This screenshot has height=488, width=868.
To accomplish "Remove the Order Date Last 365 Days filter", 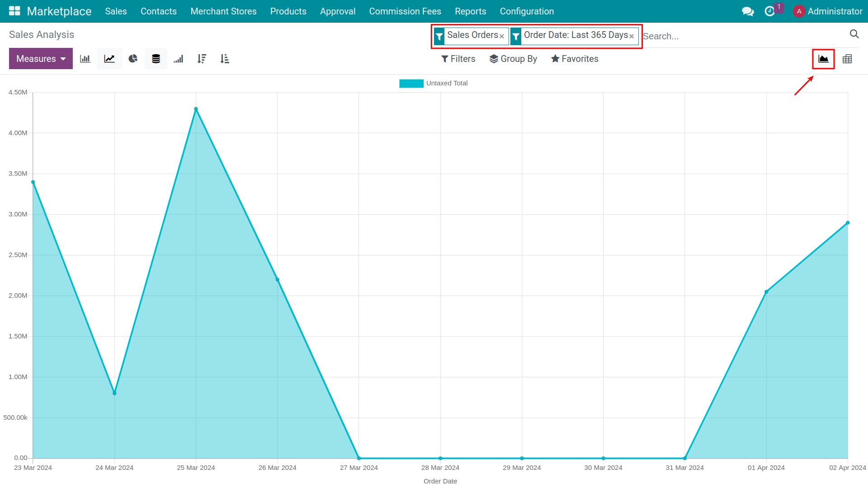I will pyautogui.click(x=632, y=36).
